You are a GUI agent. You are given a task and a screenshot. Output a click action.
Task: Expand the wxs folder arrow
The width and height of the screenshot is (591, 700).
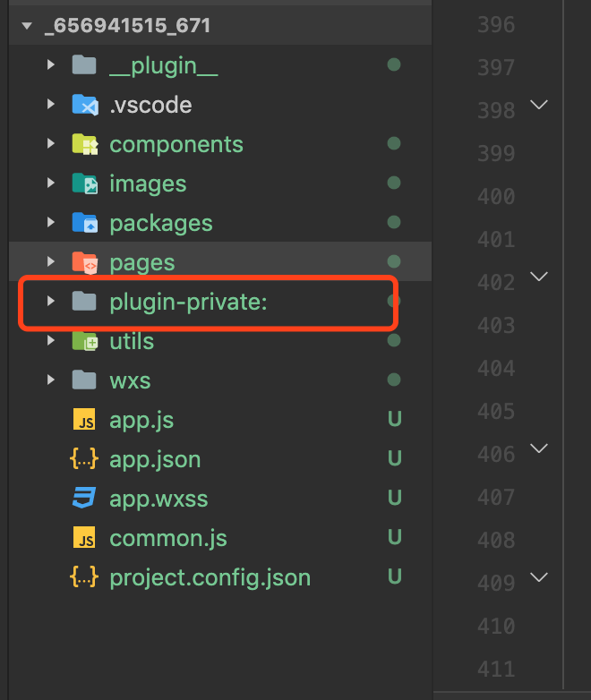coord(51,380)
